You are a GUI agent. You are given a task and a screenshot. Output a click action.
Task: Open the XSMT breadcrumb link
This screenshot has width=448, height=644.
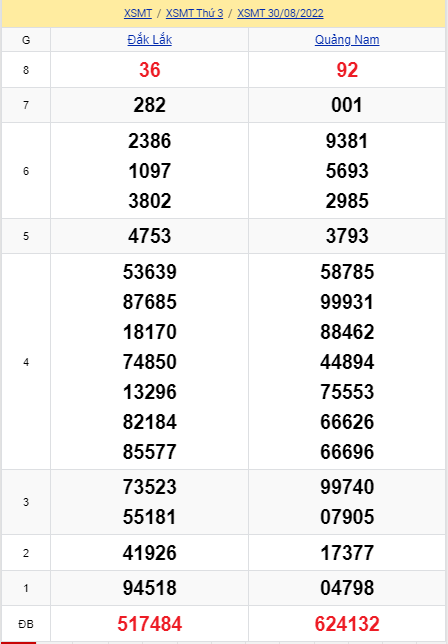138,13
